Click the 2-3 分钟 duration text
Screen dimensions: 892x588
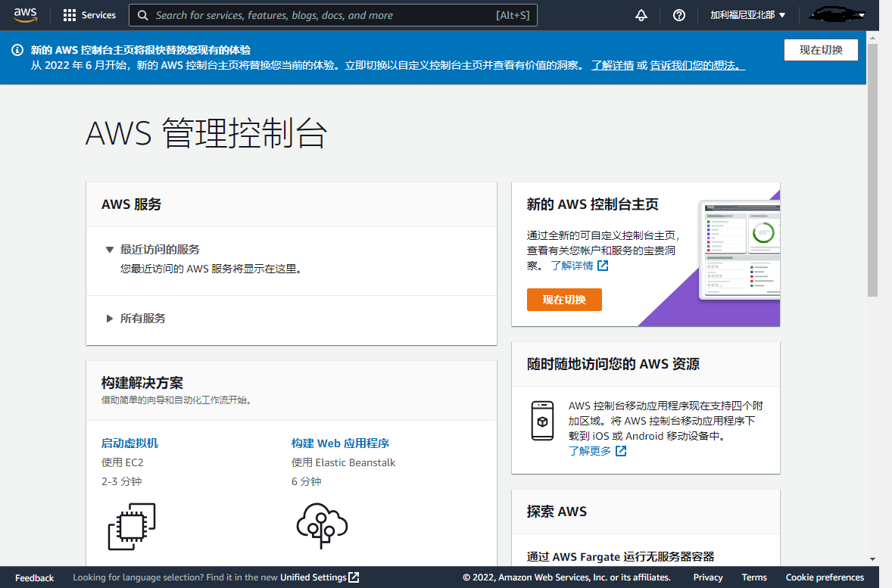pyautogui.click(x=121, y=481)
